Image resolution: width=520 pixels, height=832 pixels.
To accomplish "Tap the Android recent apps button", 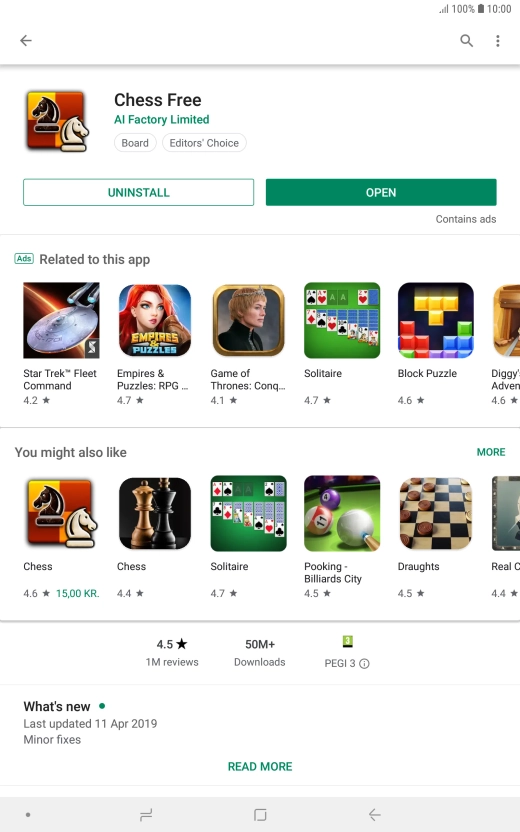I will click(145, 814).
